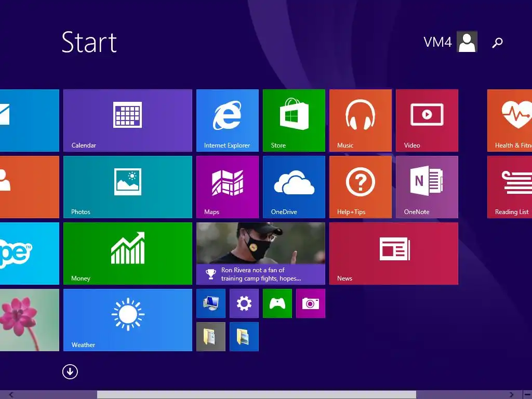Open the Maps tile
The width and height of the screenshot is (532, 399).
(228, 187)
